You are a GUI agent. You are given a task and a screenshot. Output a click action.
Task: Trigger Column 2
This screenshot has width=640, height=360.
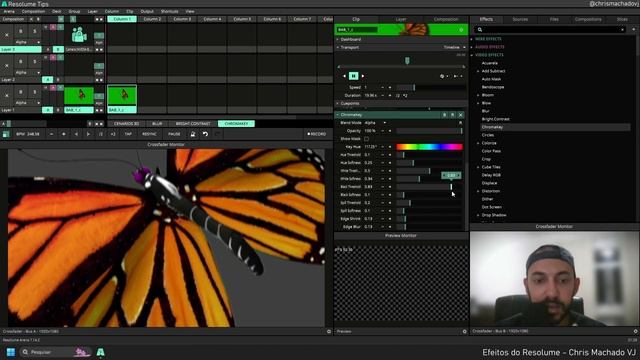152,19
